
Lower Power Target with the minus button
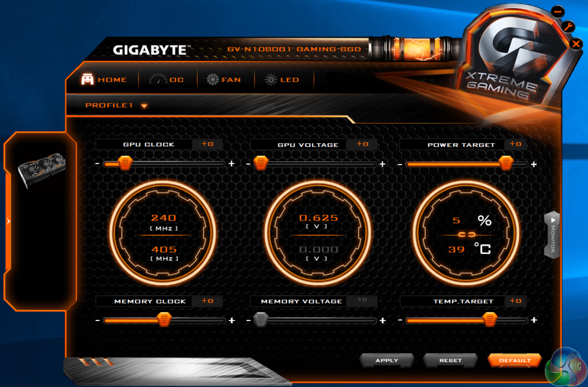400,164
